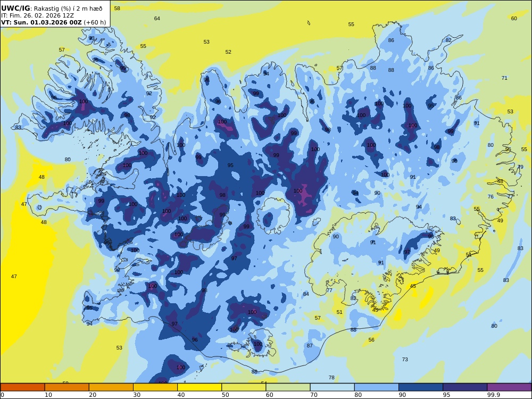Click the legend tick label '10'
This screenshot has height=399, width=532.
tap(48, 395)
